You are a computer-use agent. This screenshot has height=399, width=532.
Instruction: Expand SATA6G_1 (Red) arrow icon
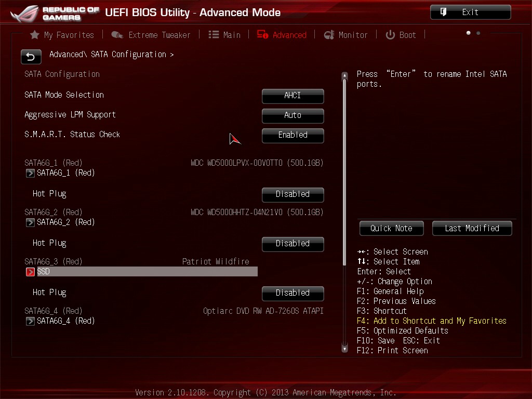click(30, 173)
